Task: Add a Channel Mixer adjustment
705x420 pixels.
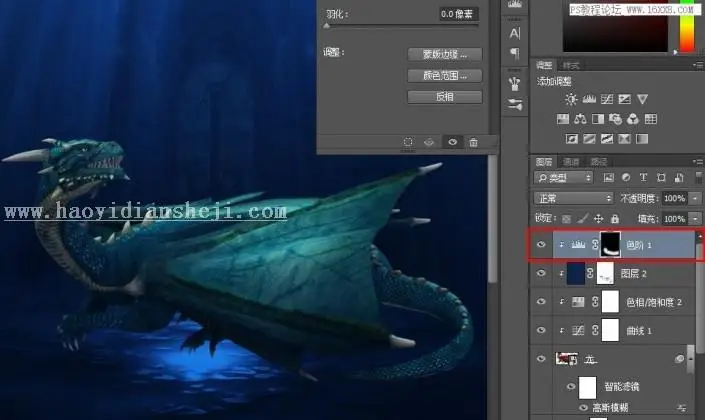Action: pyautogui.click(x=633, y=119)
